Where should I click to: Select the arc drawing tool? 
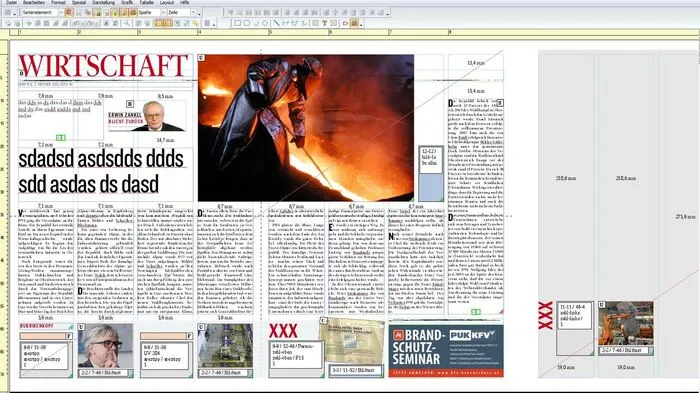pos(256,23)
